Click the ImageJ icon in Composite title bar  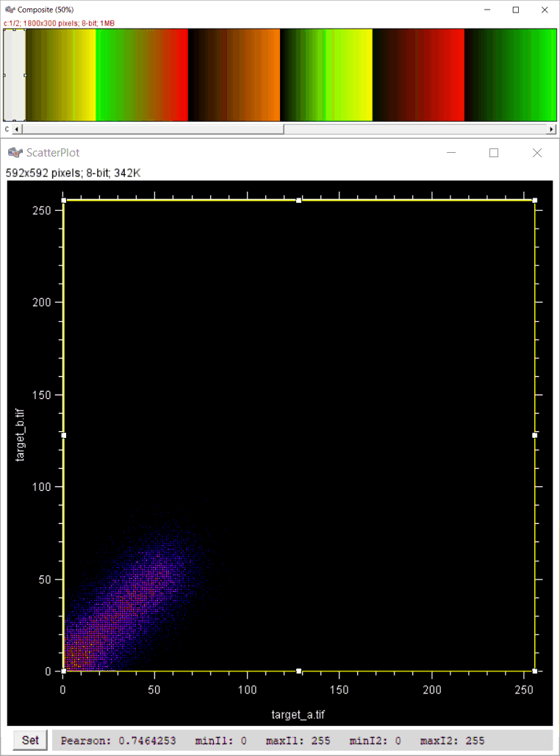[10, 10]
